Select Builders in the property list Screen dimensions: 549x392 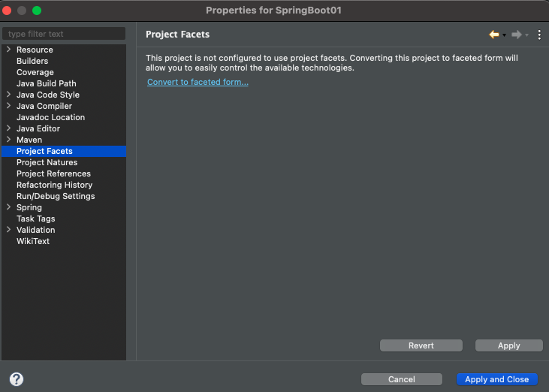[x=32, y=61]
